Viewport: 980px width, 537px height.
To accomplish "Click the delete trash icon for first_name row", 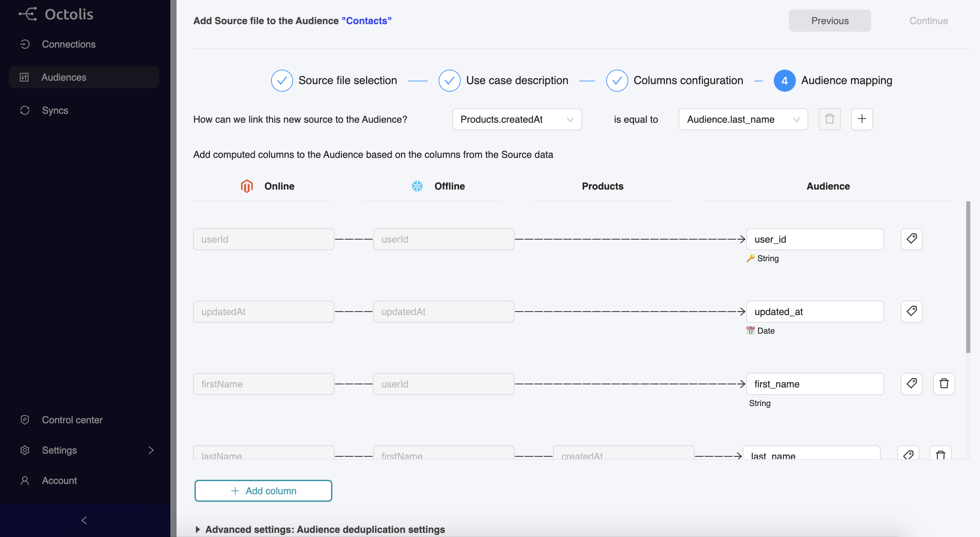I will click(944, 384).
